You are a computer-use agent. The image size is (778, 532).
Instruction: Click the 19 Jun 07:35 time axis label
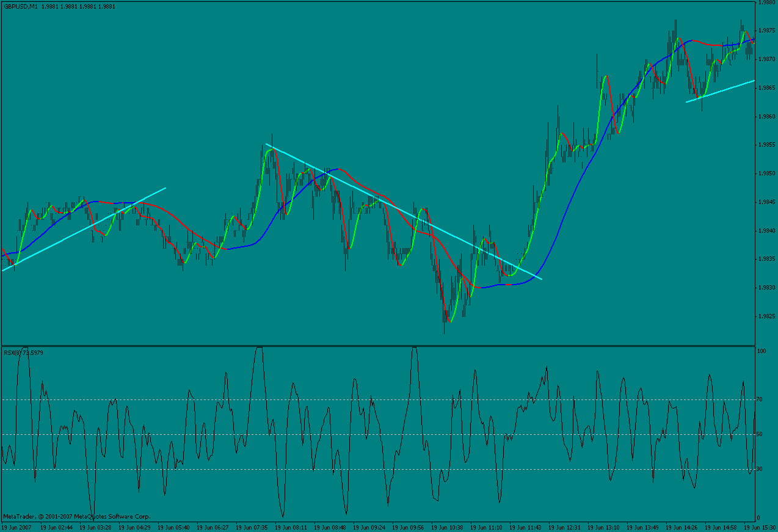point(250,527)
